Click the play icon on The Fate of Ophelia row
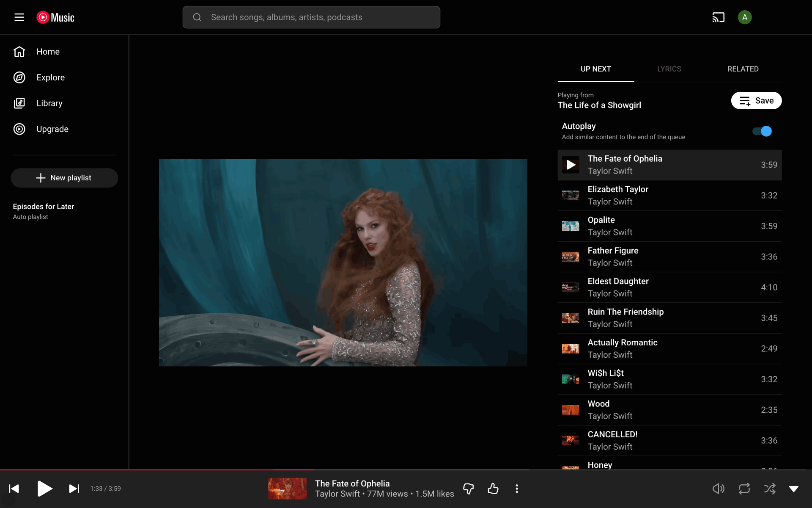The image size is (812, 508). pos(571,165)
